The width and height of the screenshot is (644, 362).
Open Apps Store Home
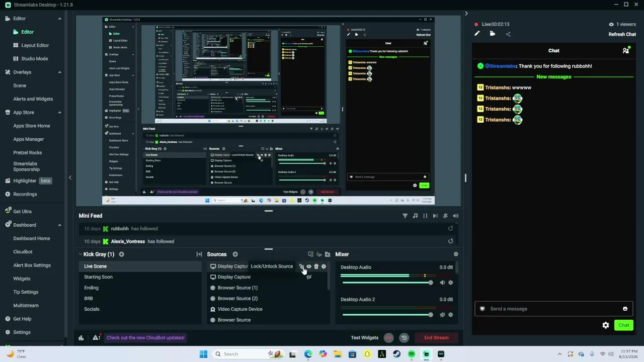[32, 126]
